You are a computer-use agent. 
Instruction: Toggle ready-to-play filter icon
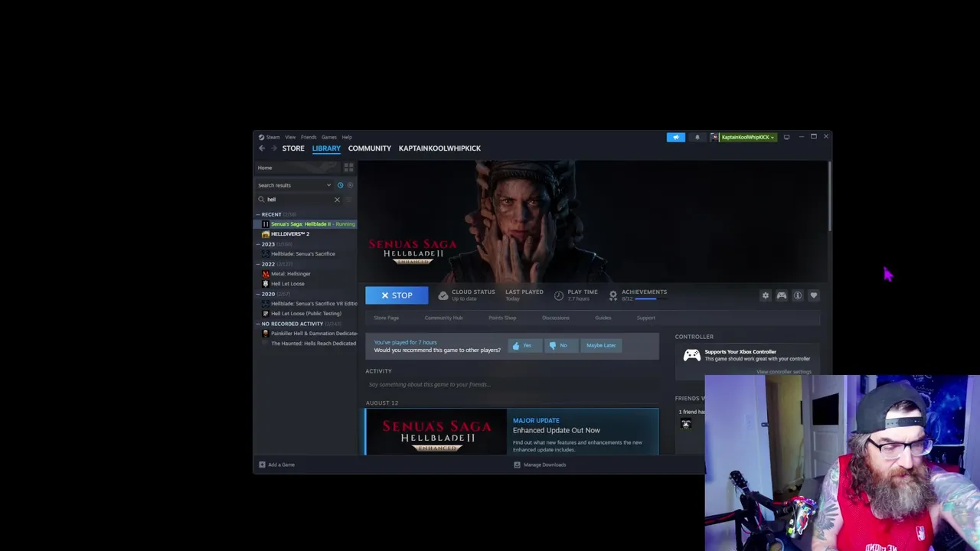350,185
